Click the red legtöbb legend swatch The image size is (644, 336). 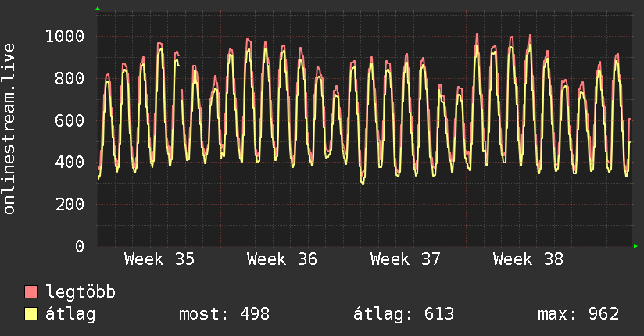(30, 292)
